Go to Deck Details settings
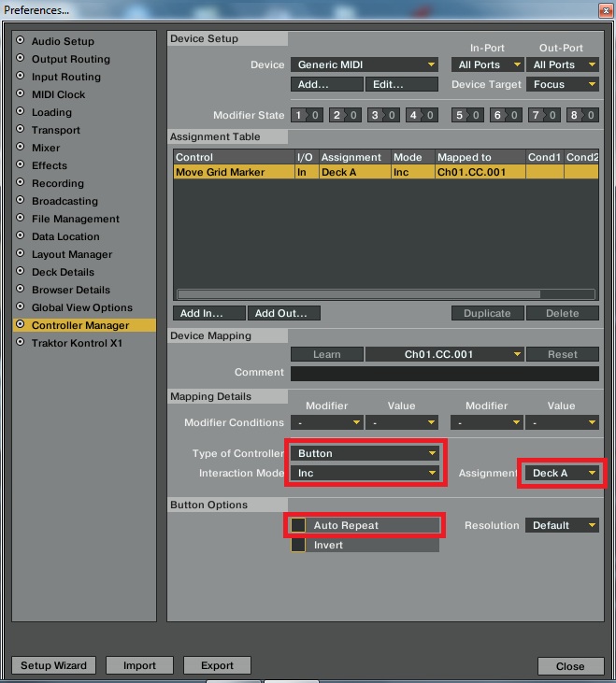 [x=63, y=272]
